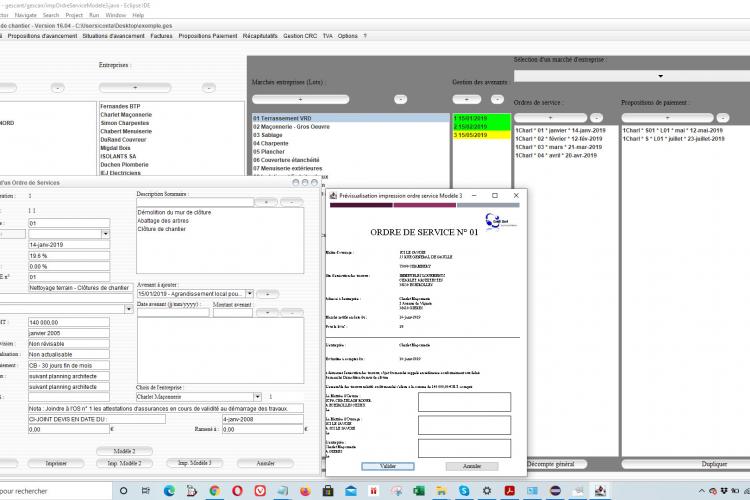Open Propositions Paiement menu
This screenshot has height=500, width=750.
click(208, 36)
